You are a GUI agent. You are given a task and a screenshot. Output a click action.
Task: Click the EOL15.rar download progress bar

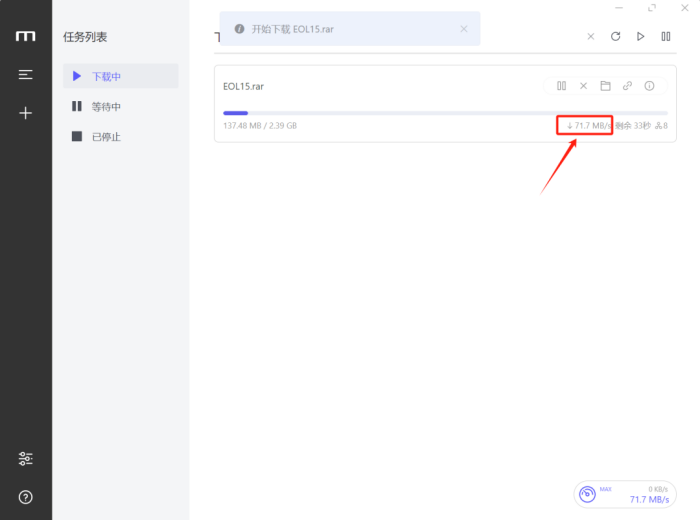[445, 113]
